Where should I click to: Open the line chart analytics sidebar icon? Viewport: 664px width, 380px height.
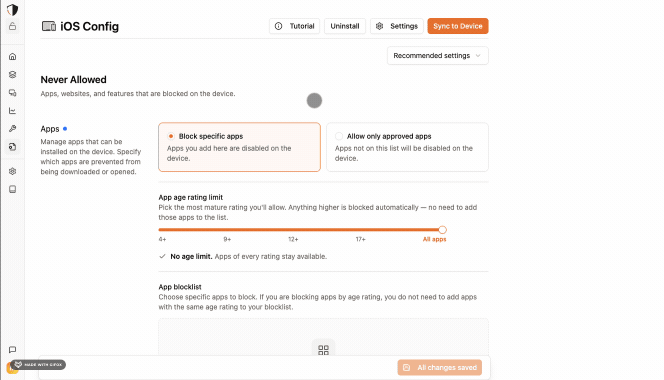click(x=13, y=111)
